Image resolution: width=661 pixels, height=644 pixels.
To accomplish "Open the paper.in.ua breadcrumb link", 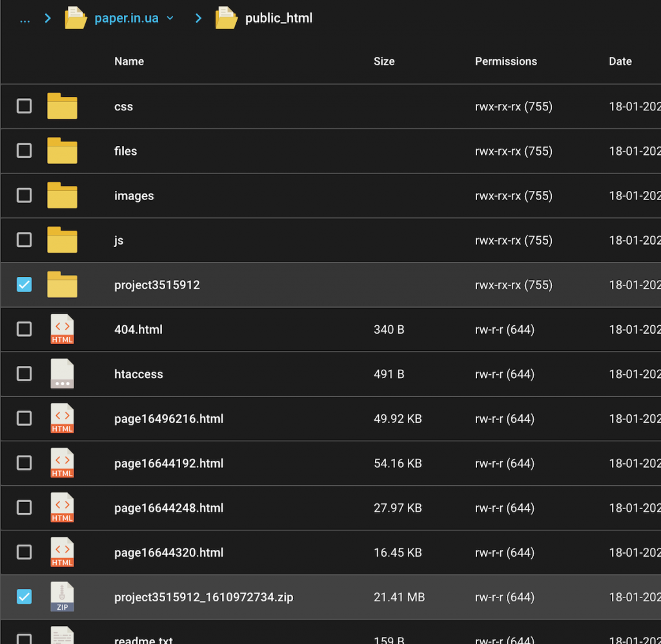I will pyautogui.click(x=127, y=18).
